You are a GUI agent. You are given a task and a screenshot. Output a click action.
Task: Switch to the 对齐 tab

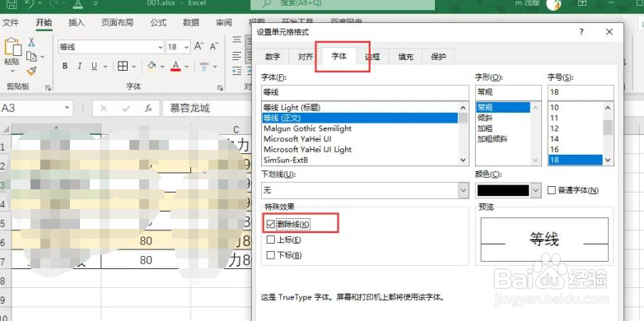point(306,57)
